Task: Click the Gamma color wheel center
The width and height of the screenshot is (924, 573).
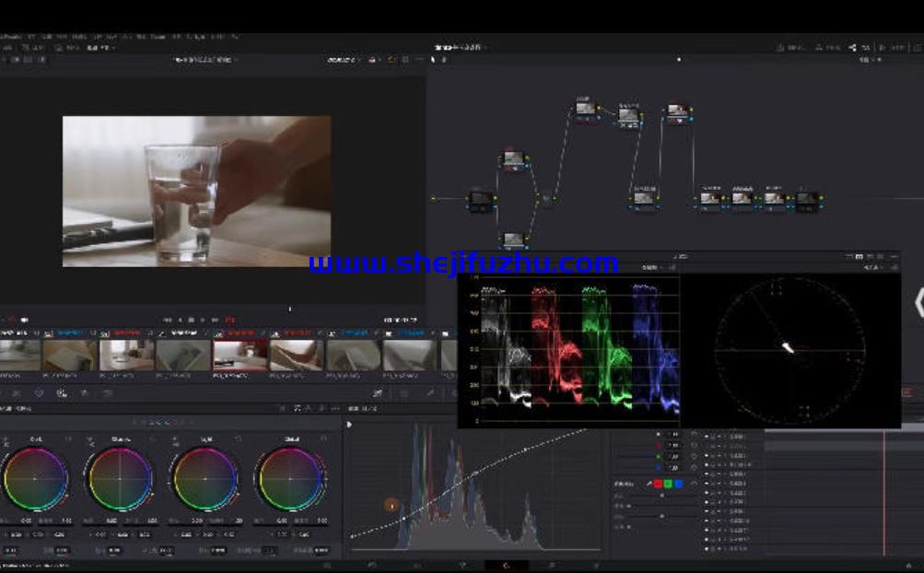Action: [120, 479]
